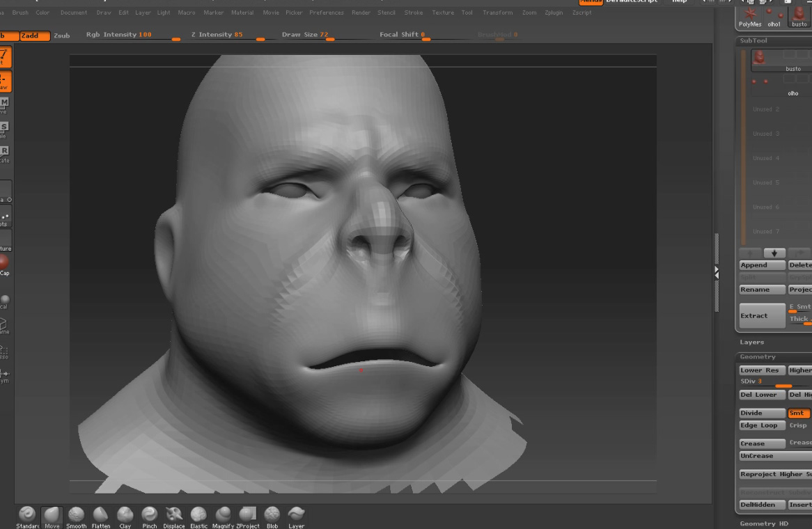Open the Zplugin menu
The width and height of the screenshot is (812, 529).
point(554,13)
